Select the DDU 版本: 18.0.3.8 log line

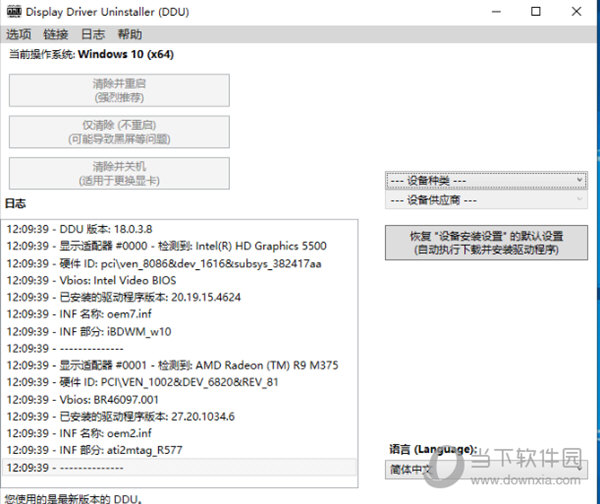[179, 229]
